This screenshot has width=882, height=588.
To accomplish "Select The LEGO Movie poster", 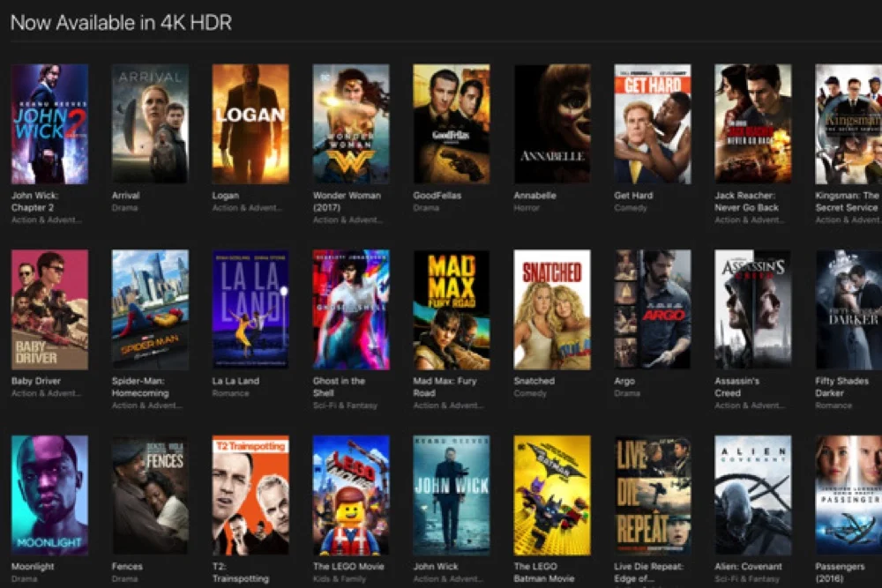I will pyautogui.click(x=351, y=495).
